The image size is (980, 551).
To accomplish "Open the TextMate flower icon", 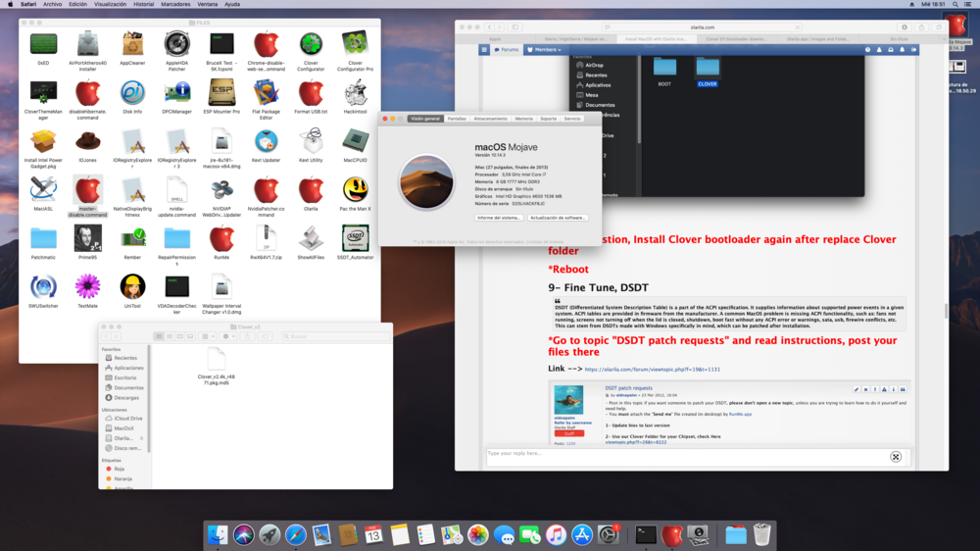I will [87, 286].
